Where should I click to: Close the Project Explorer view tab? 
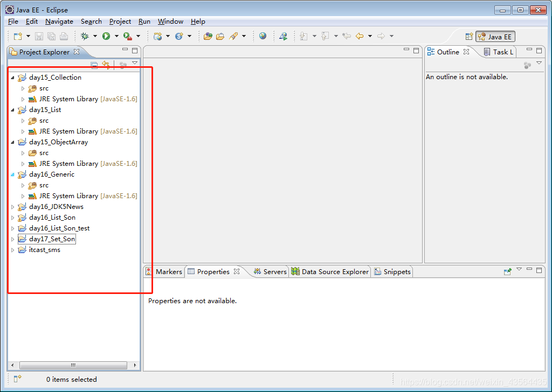pos(77,52)
